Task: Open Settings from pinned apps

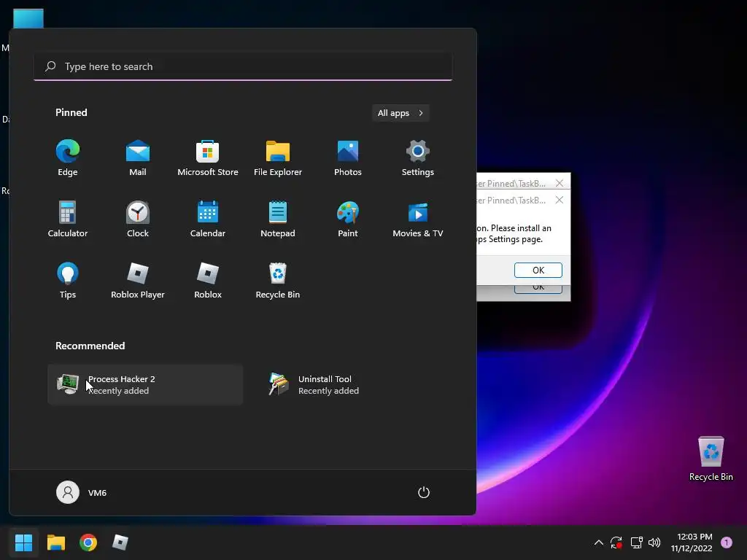Action: pos(418,158)
